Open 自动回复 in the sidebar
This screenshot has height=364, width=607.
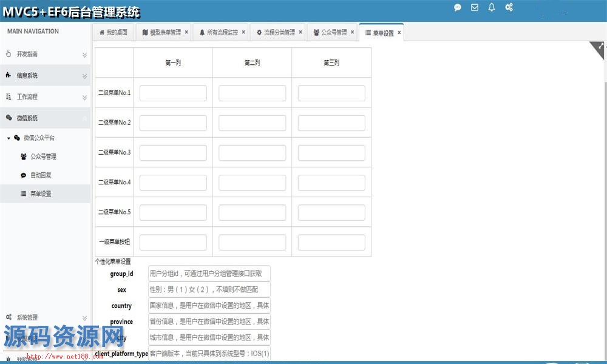pyautogui.click(x=41, y=175)
